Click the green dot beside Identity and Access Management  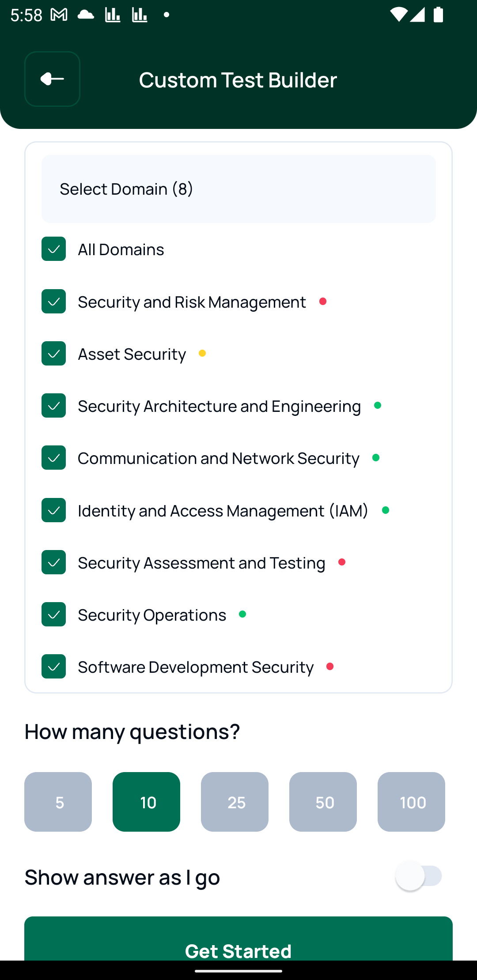[x=386, y=510]
